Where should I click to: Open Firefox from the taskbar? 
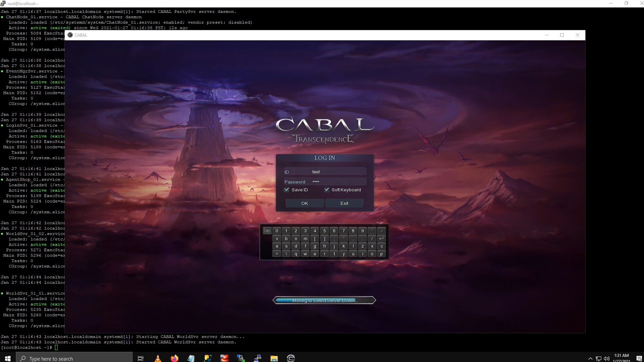click(x=174, y=358)
